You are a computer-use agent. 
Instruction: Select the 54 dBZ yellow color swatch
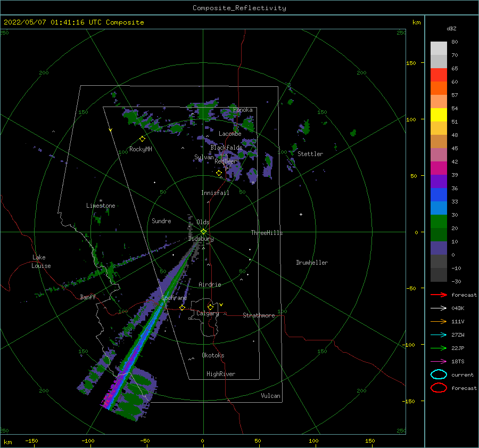tap(439, 115)
